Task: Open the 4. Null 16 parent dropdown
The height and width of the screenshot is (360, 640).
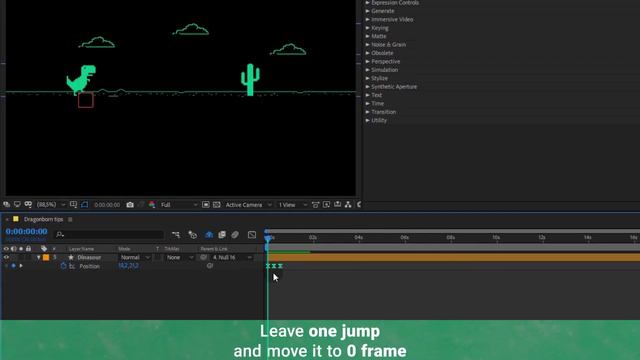Action: click(x=231, y=258)
